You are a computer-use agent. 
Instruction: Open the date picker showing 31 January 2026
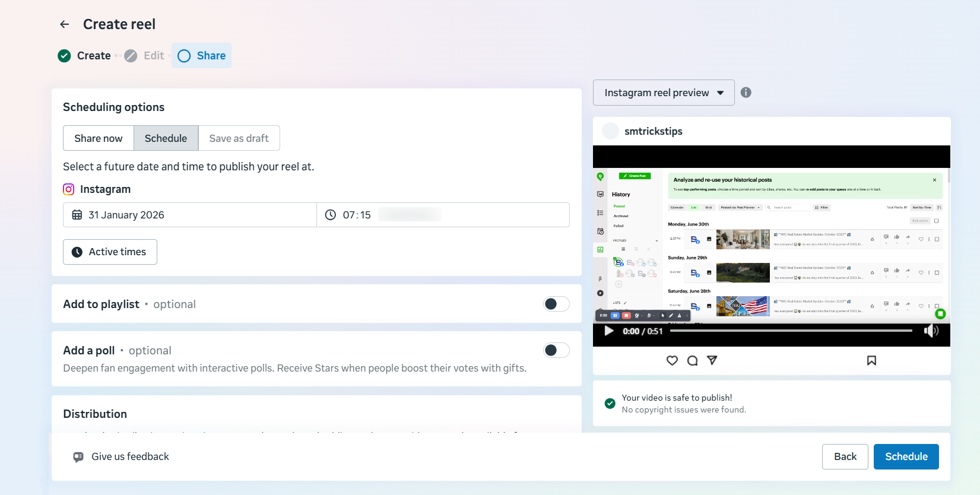pyautogui.click(x=190, y=215)
